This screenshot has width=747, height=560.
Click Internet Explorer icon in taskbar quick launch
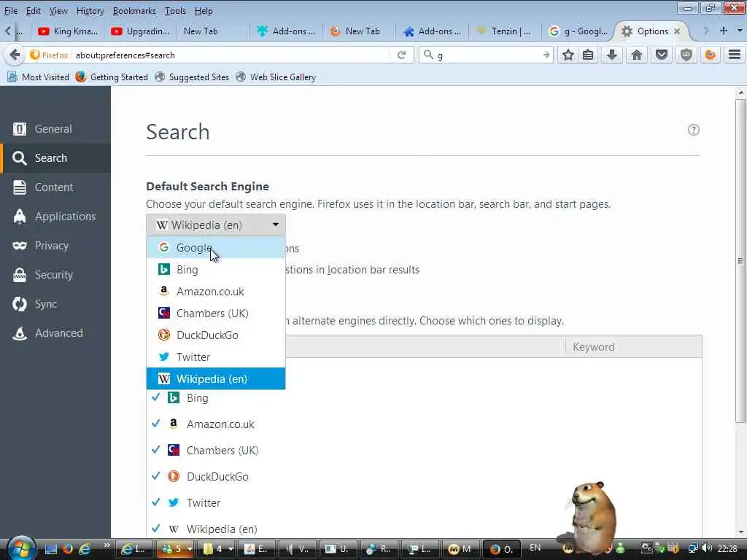pyautogui.click(x=85, y=549)
